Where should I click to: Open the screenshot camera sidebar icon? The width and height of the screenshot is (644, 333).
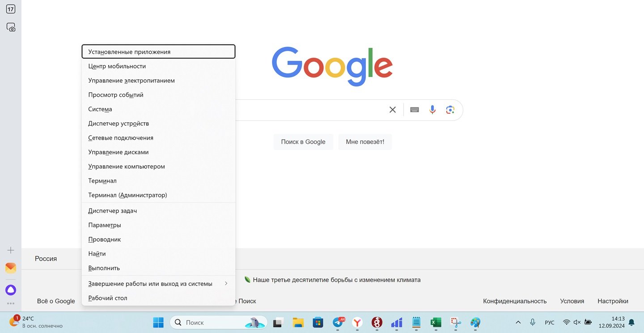click(11, 27)
